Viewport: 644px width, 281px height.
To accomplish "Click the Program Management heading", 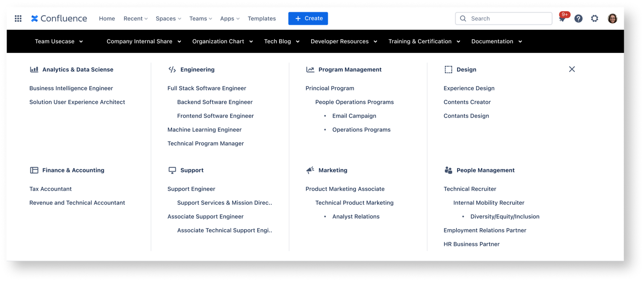I will pyautogui.click(x=350, y=69).
